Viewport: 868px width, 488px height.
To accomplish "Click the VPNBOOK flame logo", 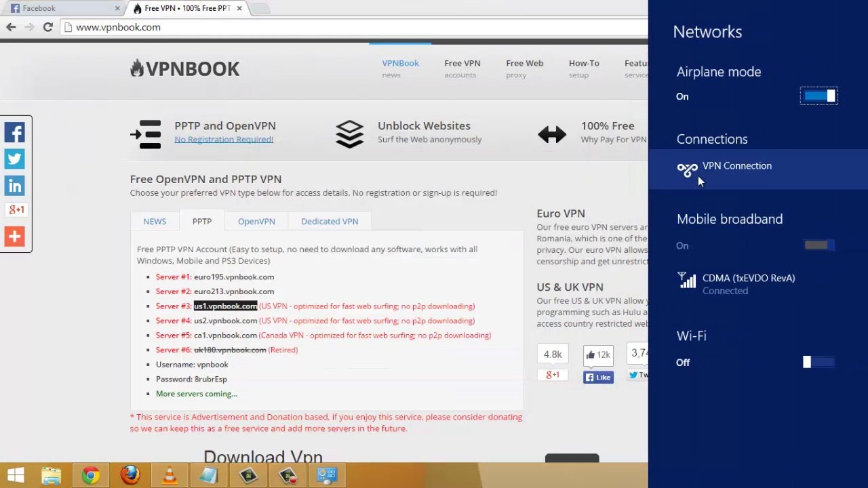I will tap(184, 68).
